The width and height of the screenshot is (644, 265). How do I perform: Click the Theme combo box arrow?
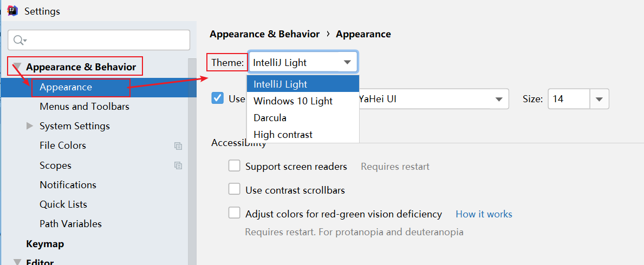coord(347,62)
